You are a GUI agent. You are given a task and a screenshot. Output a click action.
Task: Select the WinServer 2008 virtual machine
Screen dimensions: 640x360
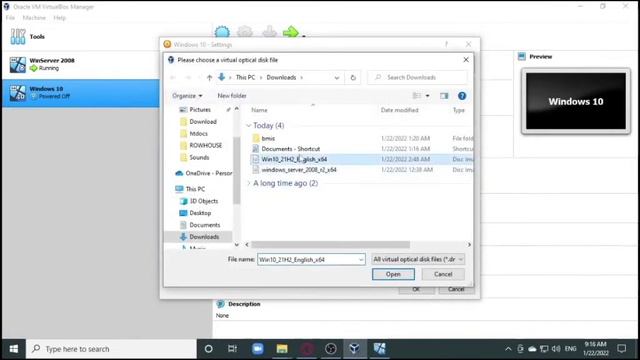[81, 64]
